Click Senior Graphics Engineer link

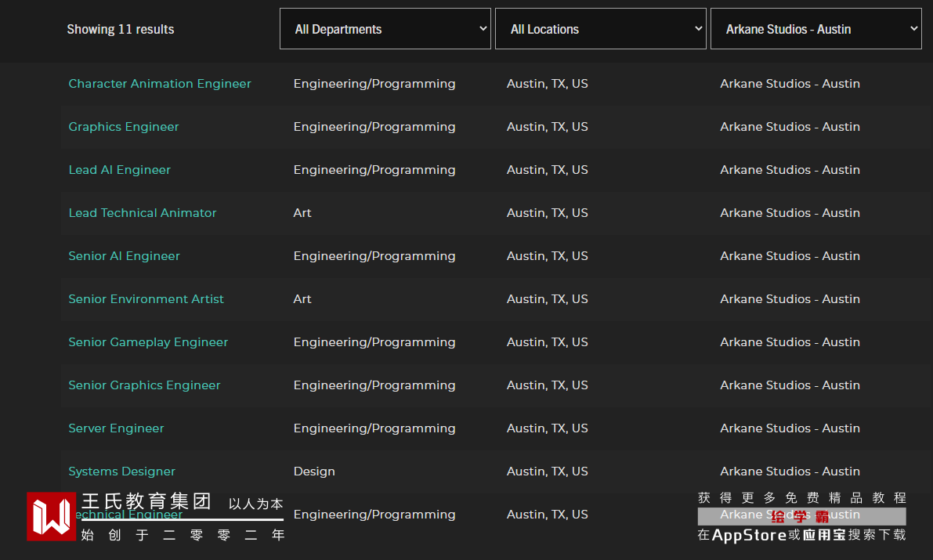click(x=144, y=385)
